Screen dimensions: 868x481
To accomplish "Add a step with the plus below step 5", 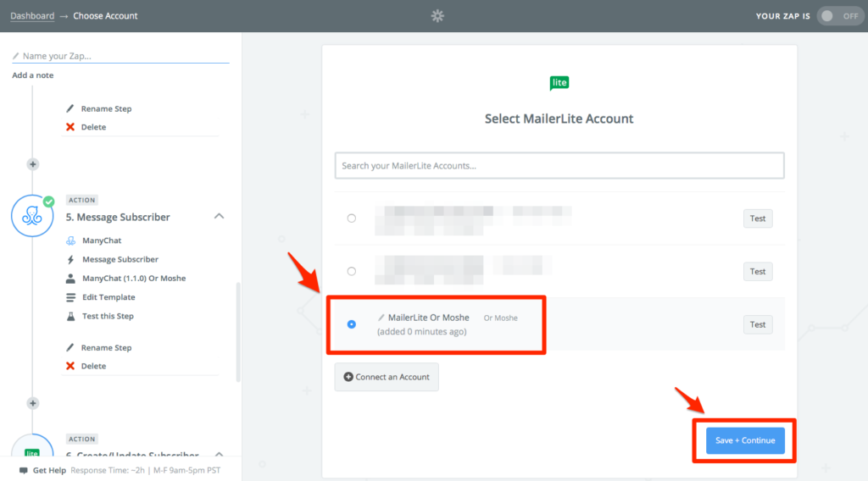I will (33, 403).
